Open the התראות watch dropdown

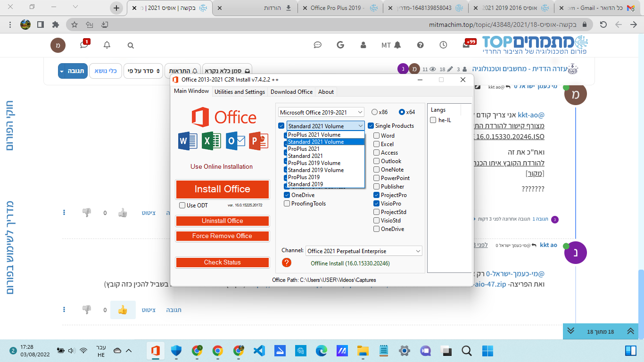pyautogui.click(x=182, y=71)
